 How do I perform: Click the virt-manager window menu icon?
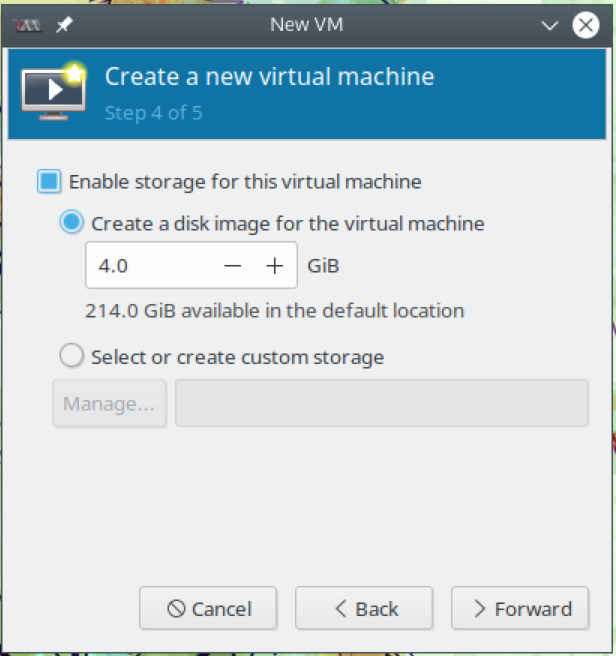point(28,25)
